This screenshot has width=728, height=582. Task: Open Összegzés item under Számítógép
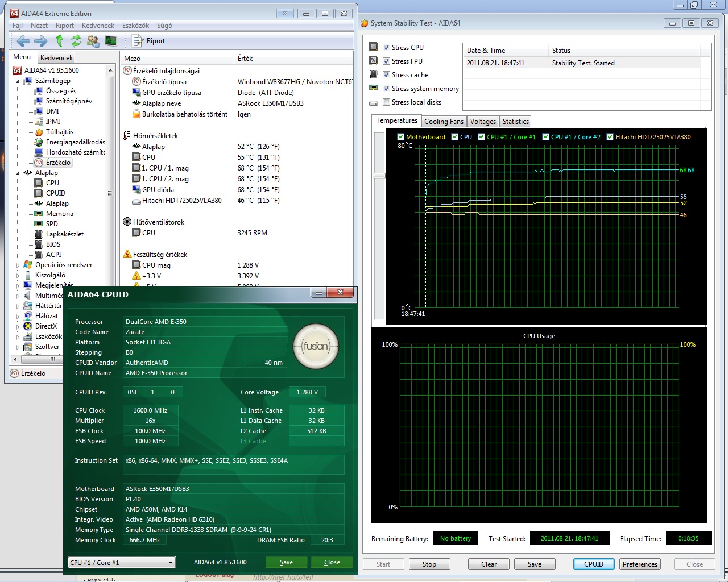pos(61,91)
